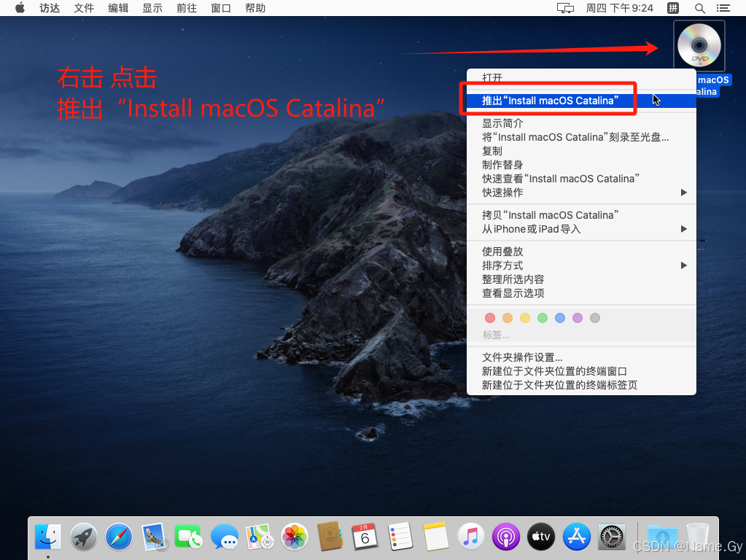This screenshot has height=560, width=746.
Task: Open Downloads folder in Dock
Action: pos(663,537)
